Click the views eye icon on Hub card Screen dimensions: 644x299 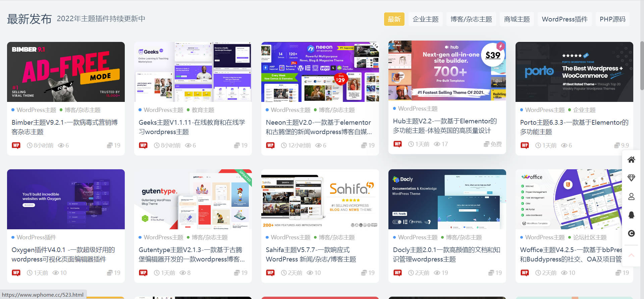click(x=437, y=144)
